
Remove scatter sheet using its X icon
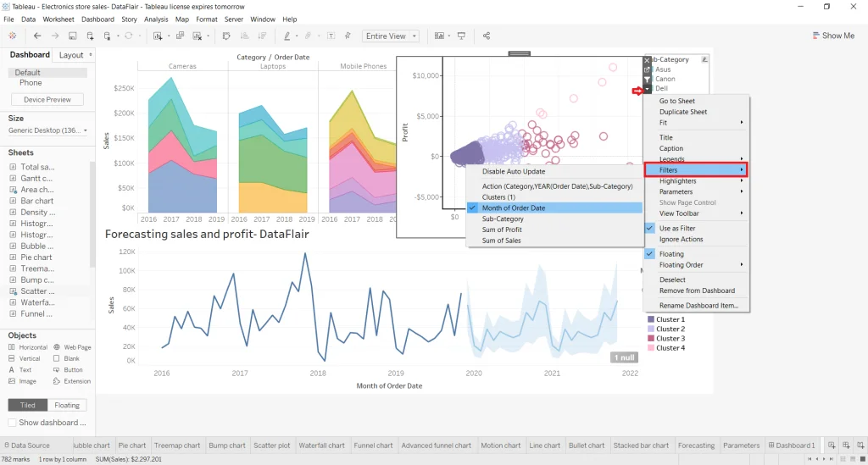coord(647,60)
